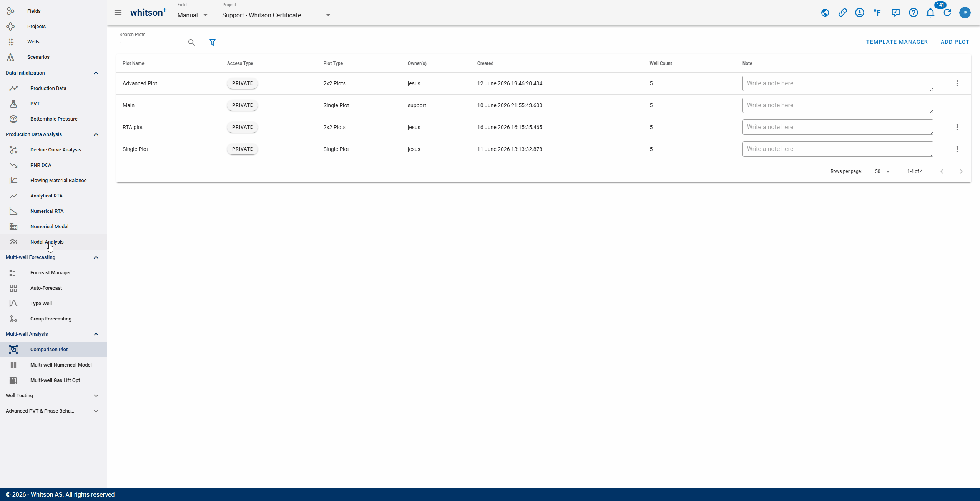
Task: Click the Bottomhole Pressure gauge icon
Action: [13, 119]
